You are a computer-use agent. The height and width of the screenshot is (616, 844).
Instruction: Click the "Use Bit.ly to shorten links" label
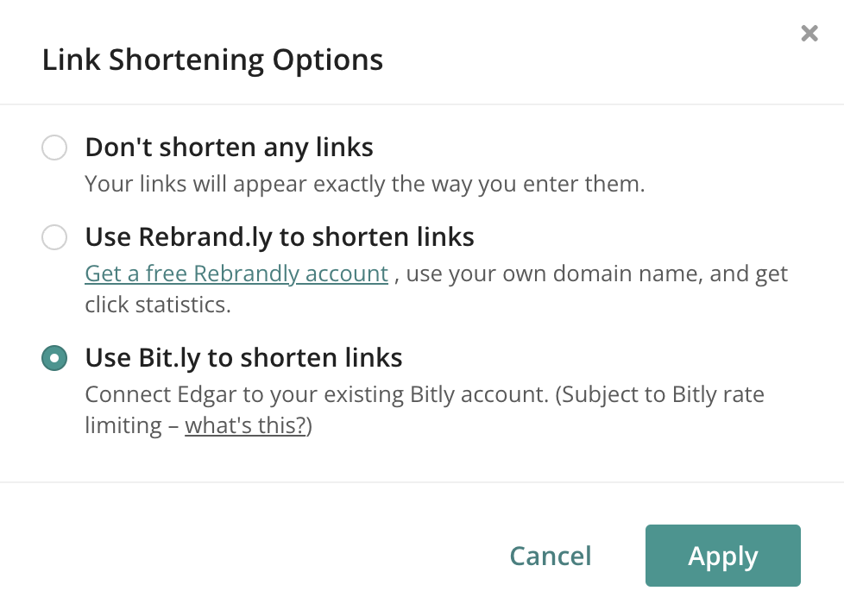[243, 357]
